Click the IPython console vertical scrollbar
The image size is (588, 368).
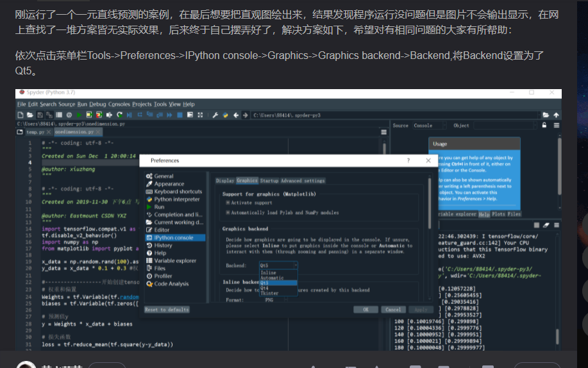coord(557,337)
